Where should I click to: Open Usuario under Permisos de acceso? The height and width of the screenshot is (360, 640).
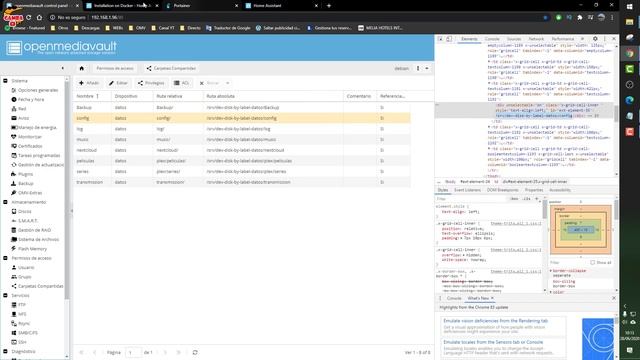pyautogui.click(x=26, y=267)
